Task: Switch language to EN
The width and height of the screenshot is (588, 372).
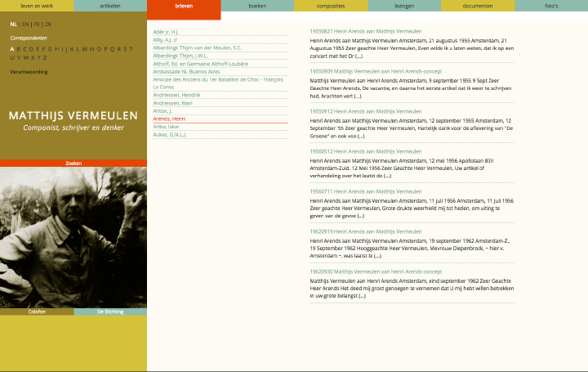Action: [x=25, y=25]
